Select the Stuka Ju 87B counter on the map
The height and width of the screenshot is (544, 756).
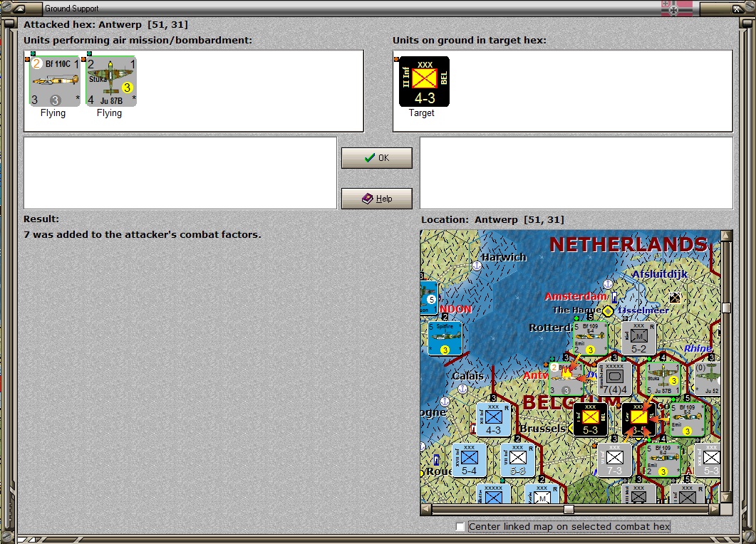[x=663, y=380]
